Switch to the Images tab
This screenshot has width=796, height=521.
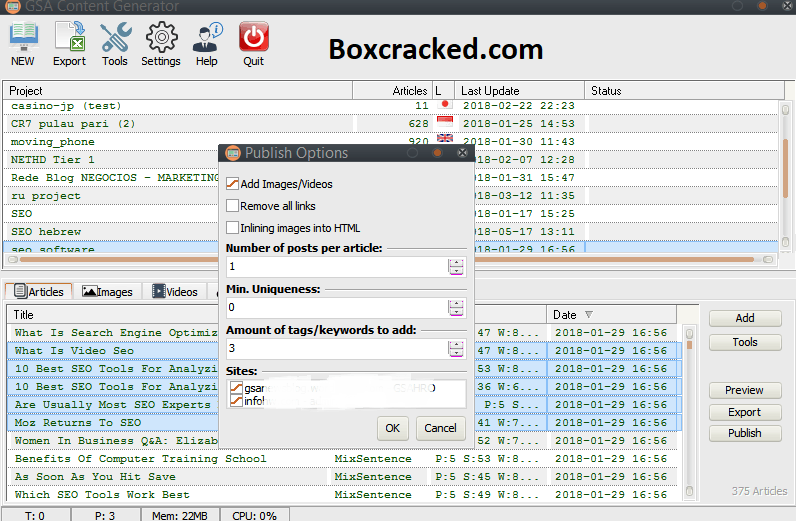[x=107, y=291]
